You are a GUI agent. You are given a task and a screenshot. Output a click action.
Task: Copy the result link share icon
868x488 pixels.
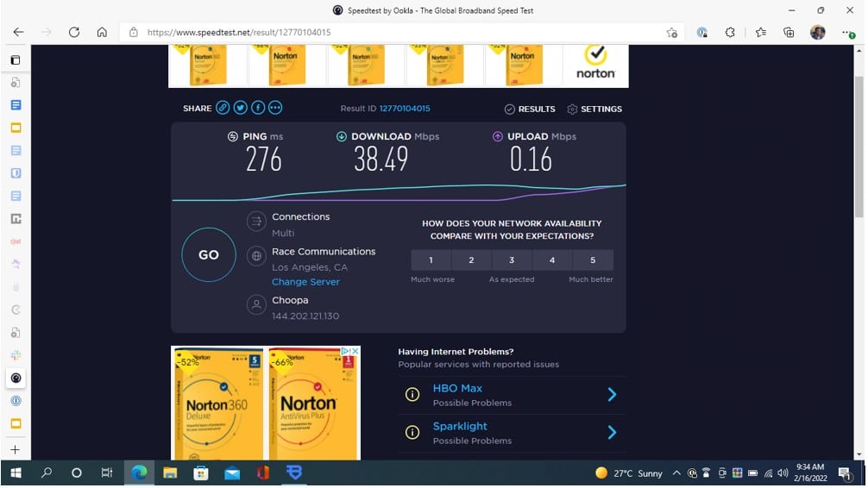click(x=223, y=108)
